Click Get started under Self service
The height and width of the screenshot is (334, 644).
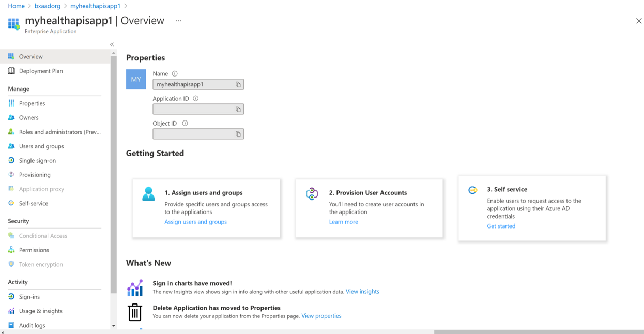point(501,226)
